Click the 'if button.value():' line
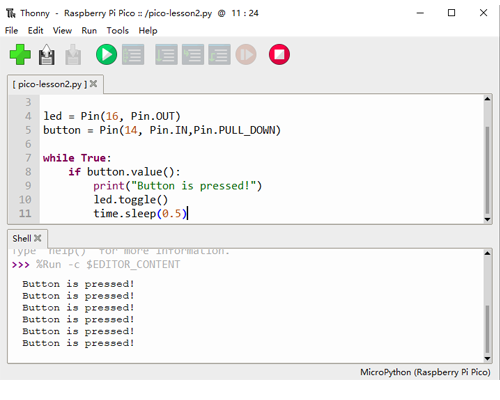Screen dimensions: 500x400 tap(124, 172)
